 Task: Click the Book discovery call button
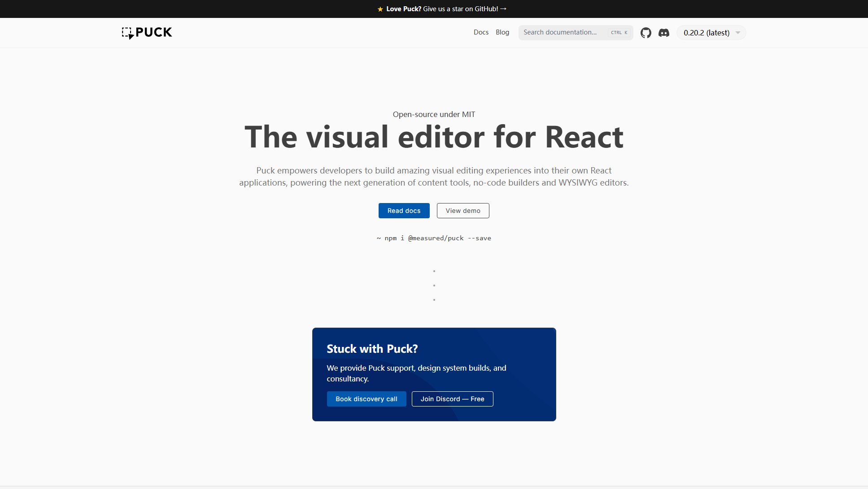point(366,399)
